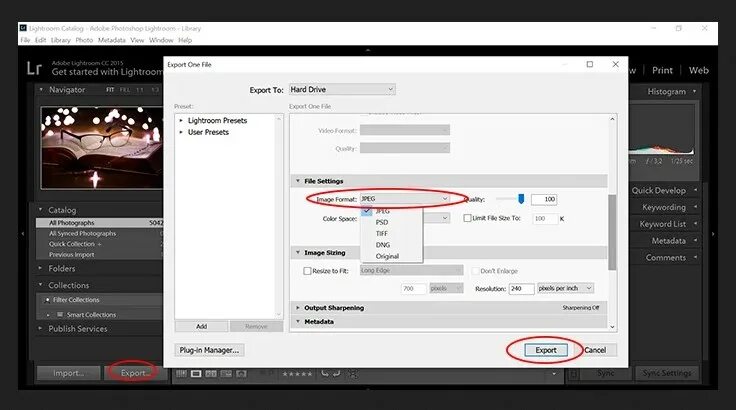
Task: Collapse left panel group arrow
Action: point(23,233)
